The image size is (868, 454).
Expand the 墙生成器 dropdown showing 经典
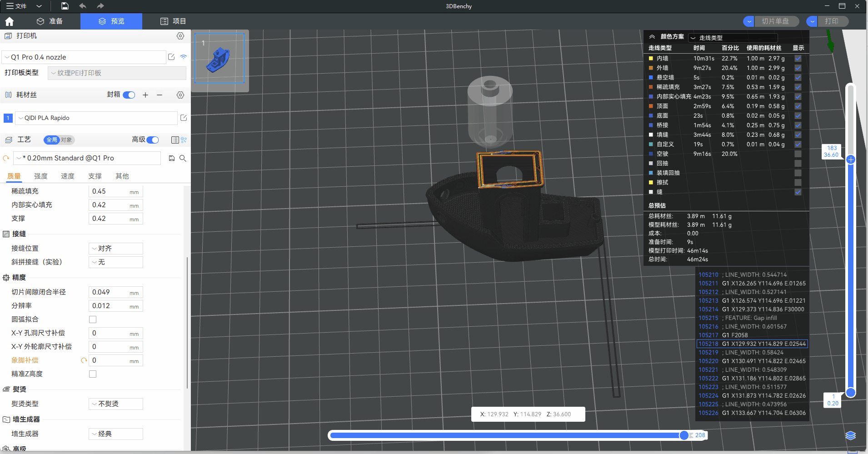point(116,434)
